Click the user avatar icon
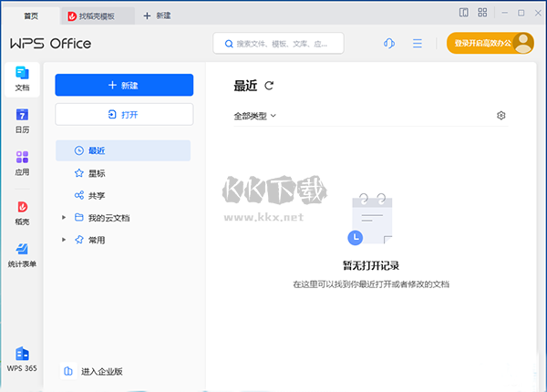The width and height of the screenshot is (547, 392). point(523,43)
